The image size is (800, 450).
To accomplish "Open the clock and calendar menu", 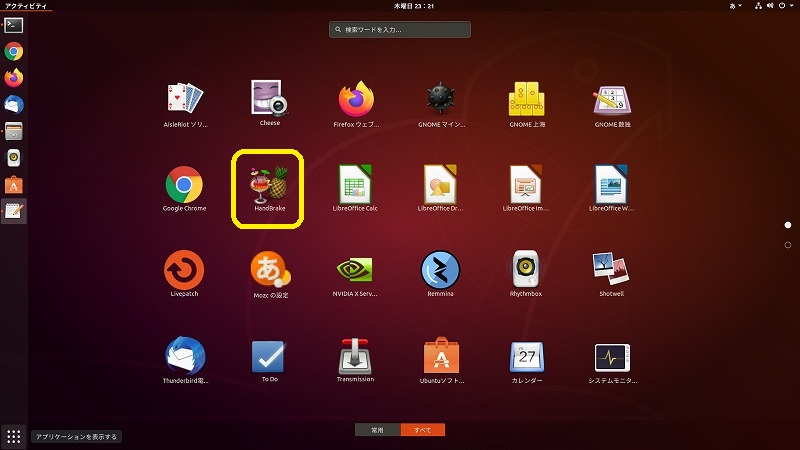I will tap(414, 6).
